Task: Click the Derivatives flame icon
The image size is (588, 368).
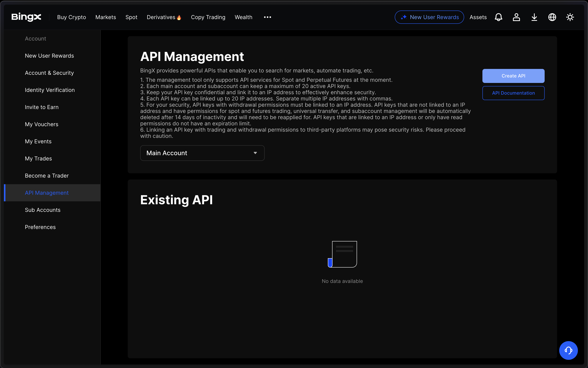Action: click(x=179, y=17)
